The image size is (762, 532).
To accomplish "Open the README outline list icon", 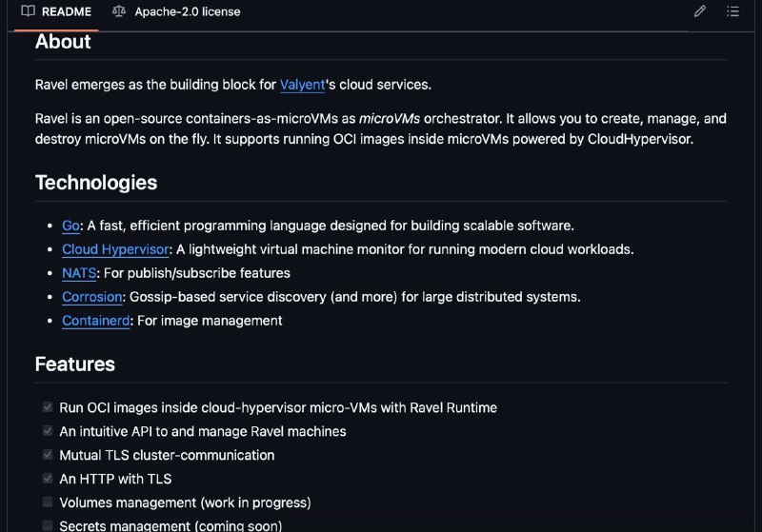I will (x=732, y=11).
